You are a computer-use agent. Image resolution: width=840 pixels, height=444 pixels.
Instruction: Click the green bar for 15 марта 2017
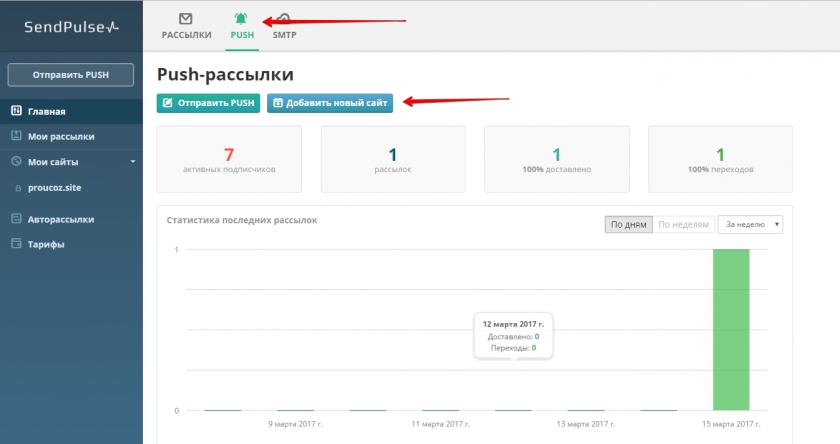pos(731,330)
